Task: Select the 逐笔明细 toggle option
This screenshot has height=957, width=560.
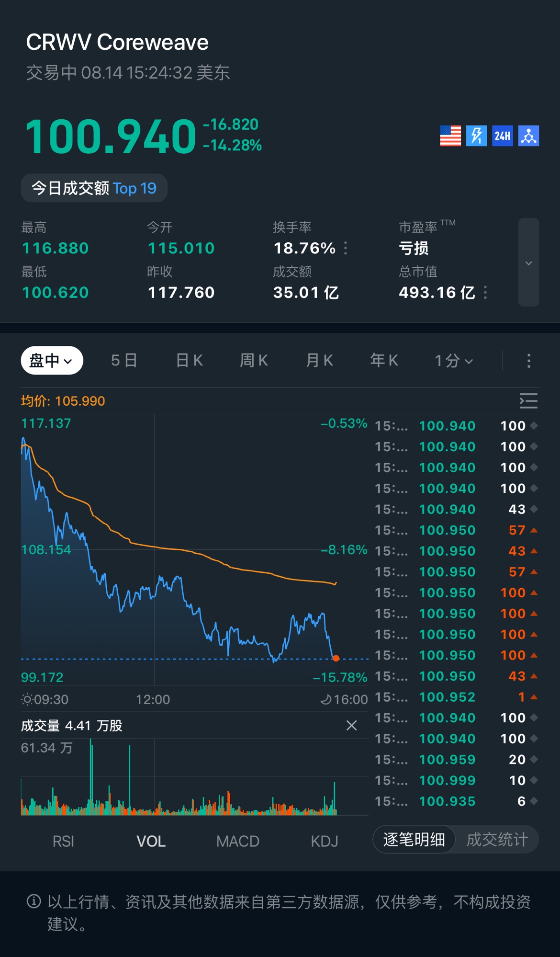Action: (x=414, y=839)
